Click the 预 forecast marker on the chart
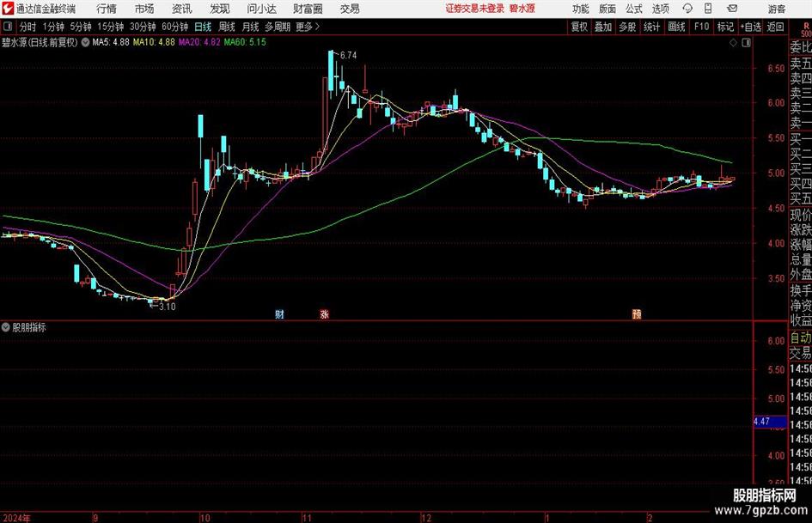 (x=637, y=313)
